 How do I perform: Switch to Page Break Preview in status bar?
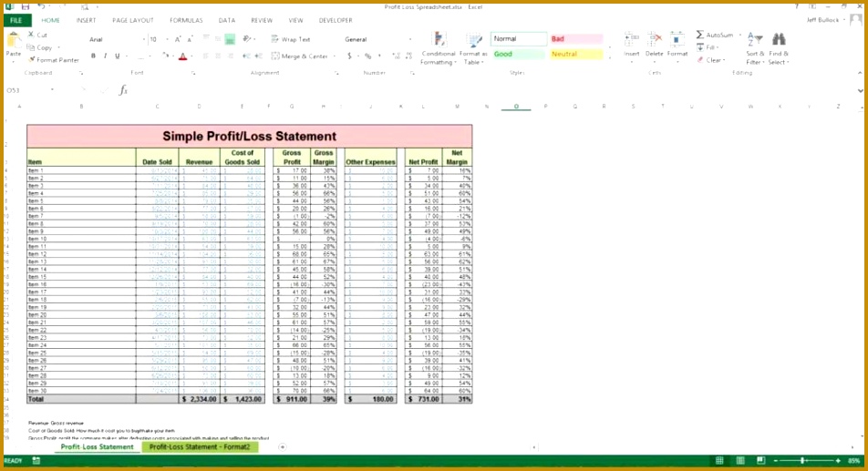pos(761,460)
